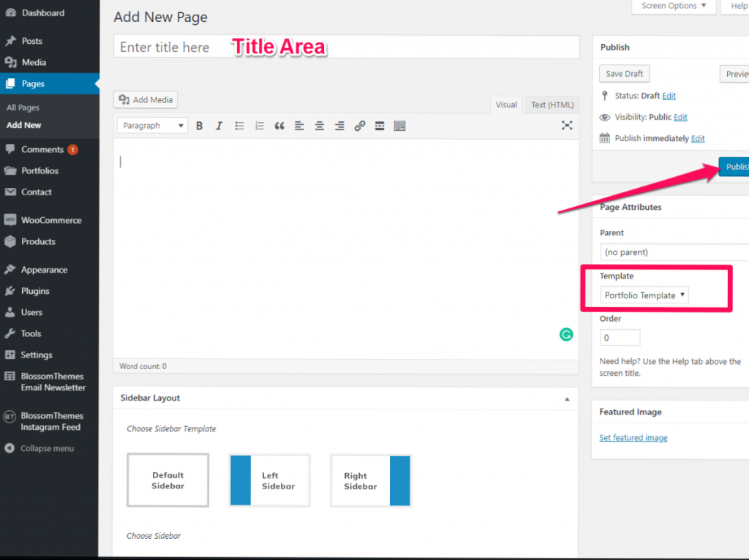Click the page Order input field
This screenshot has width=749, height=560.
pos(620,337)
